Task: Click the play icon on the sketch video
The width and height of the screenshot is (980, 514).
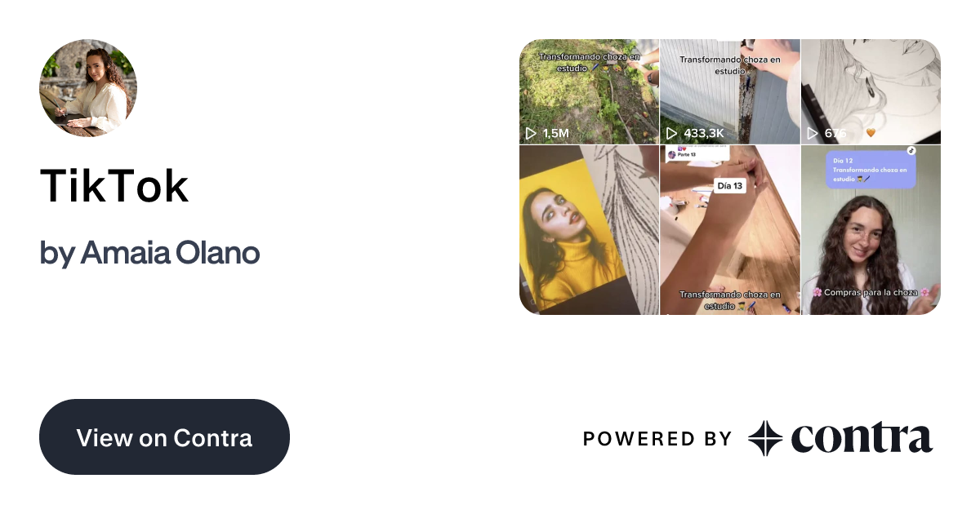Action: click(x=812, y=133)
